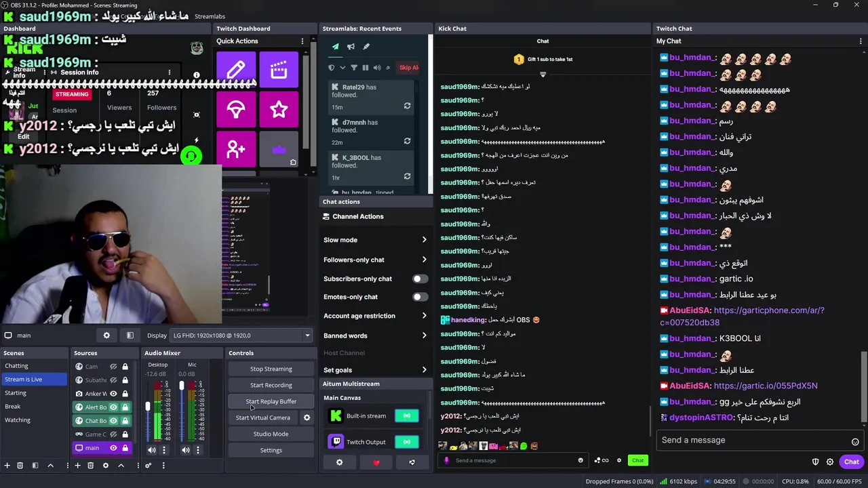Mute the Desktop audio channel

click(152, 449)
